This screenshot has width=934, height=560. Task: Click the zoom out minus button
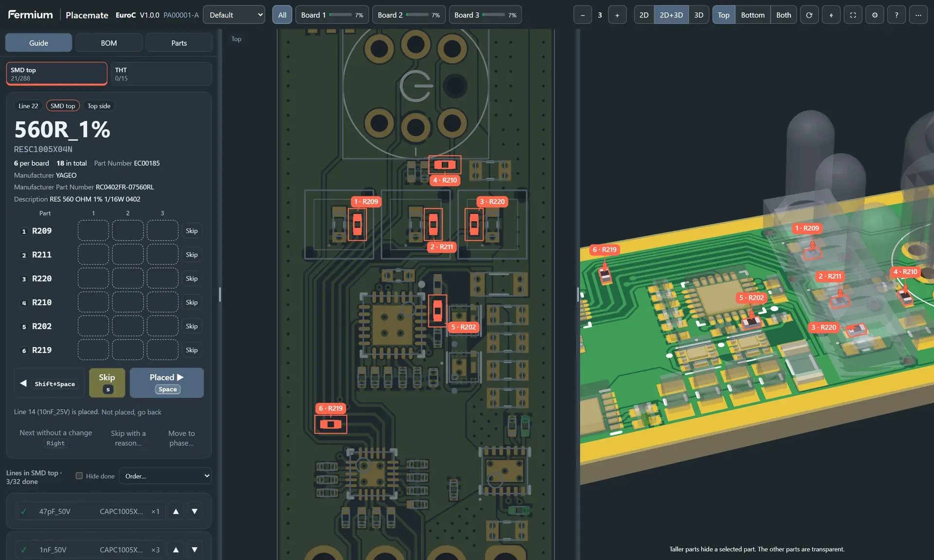coord(582,15)
